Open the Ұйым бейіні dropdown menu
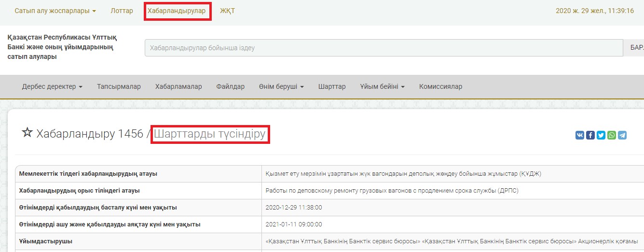This screenshot has height=252, width=644. (382, 87)
